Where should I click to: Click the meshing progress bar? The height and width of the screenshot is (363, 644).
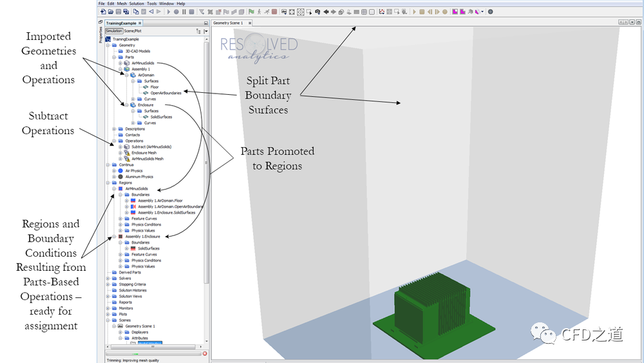click(153, 353)
